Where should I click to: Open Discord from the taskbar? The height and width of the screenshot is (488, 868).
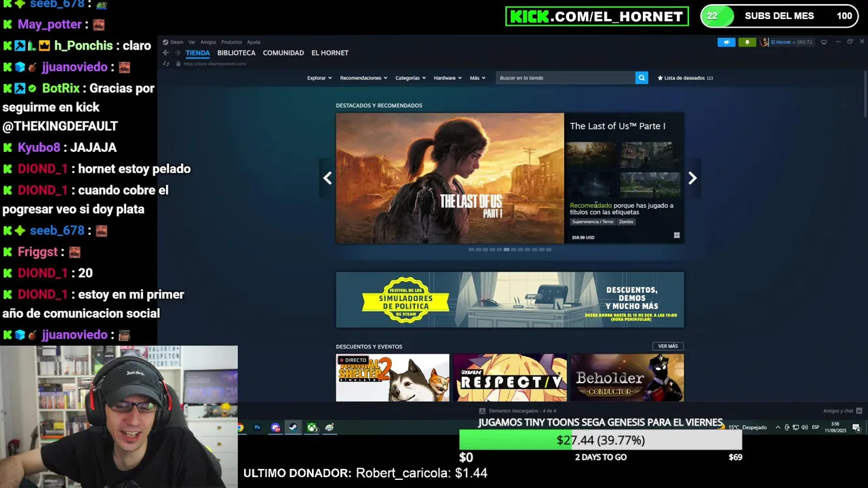(275, 428)
